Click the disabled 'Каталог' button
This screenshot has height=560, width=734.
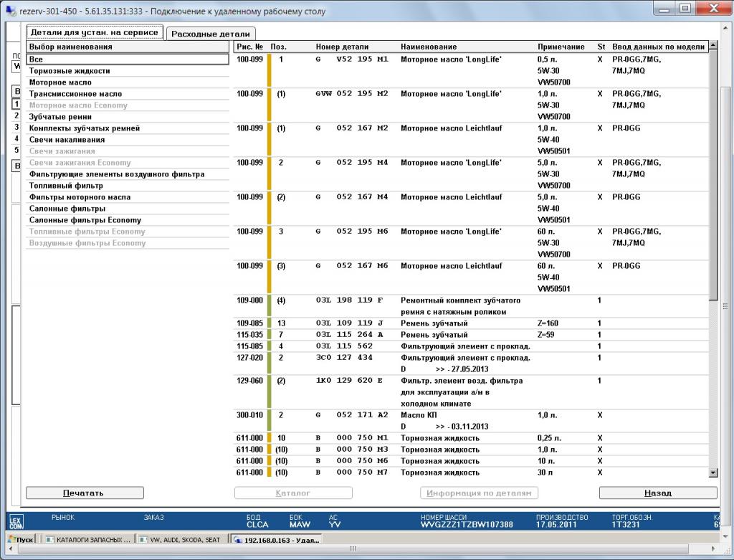(293, 493)
